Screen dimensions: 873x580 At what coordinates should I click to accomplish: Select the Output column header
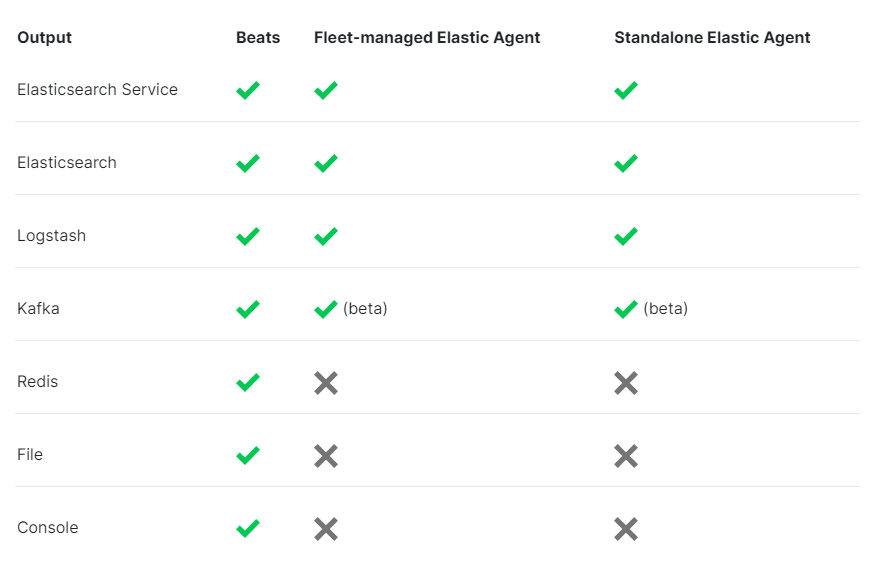[x=44, y=38]
